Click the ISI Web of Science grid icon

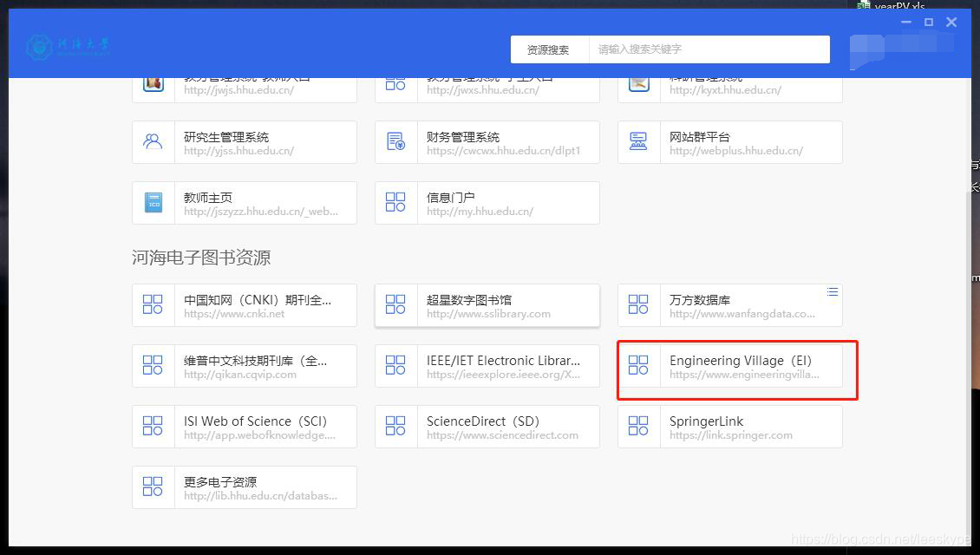pos(153,427)
